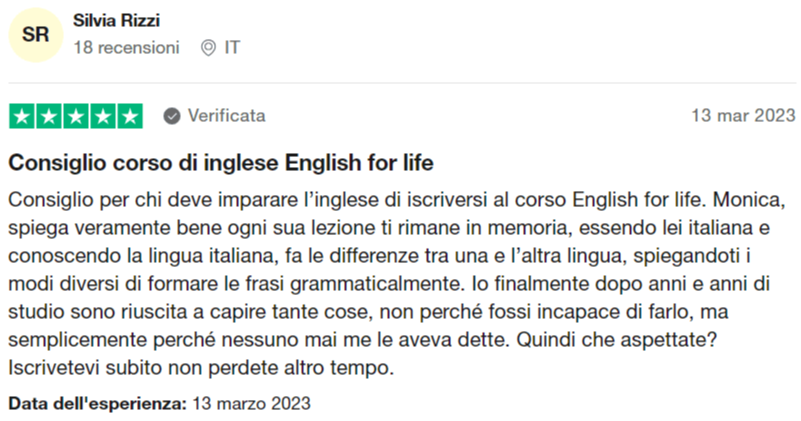Open the review title Consiglio corso di inglese
Viewport: 801px width, 421px height.
click(x=221, y=163)
